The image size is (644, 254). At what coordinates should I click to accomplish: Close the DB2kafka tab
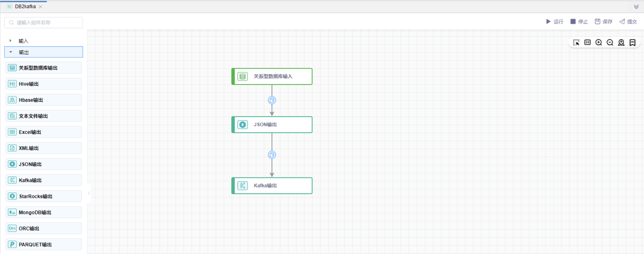[41, 7]
